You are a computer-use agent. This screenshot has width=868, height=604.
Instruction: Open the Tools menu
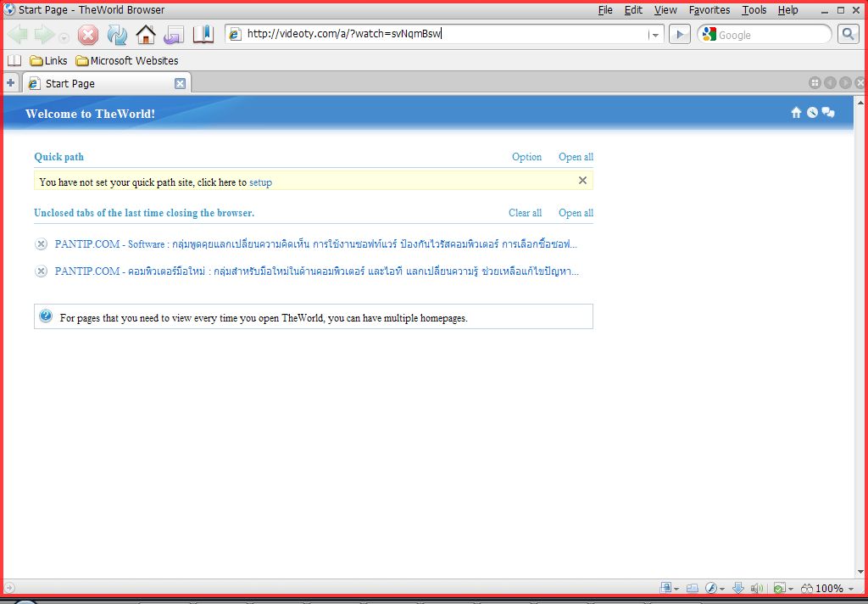click(754, 10)
